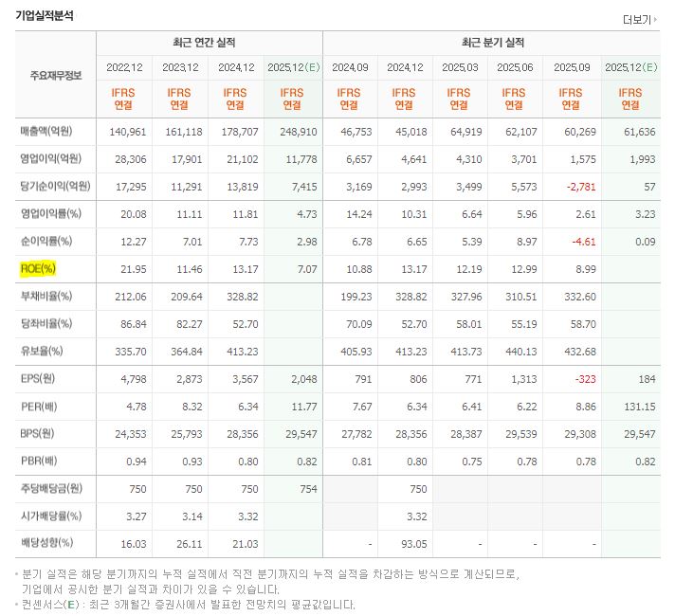
Task: Click the 매출액(억원) row label
Action: 46,132
